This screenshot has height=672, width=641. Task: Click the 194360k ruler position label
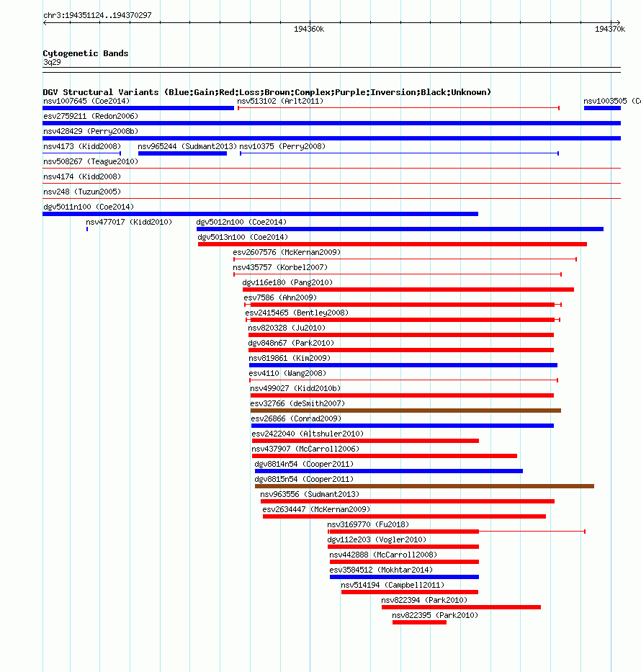point(309,29)
